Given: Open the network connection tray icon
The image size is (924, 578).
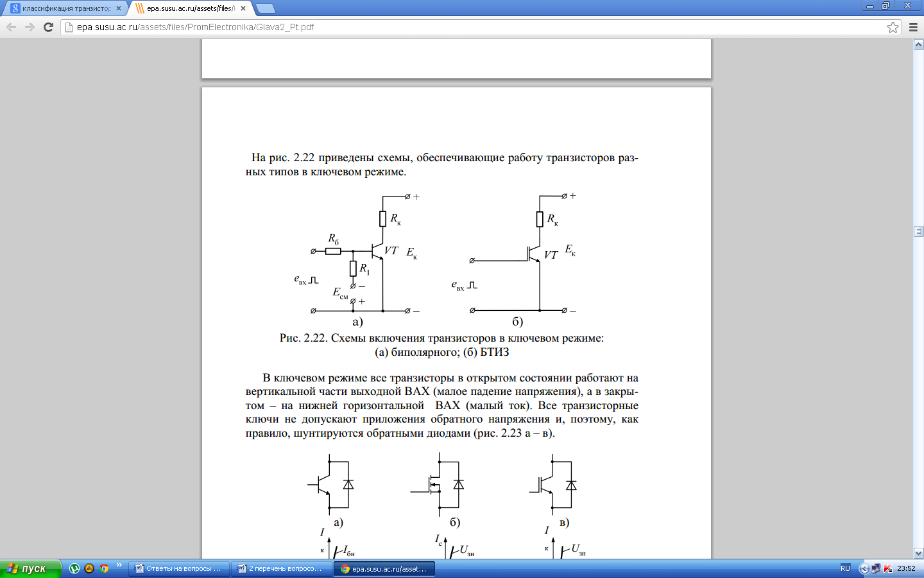Looking at the screenshot, I should [x=876, y=568].
